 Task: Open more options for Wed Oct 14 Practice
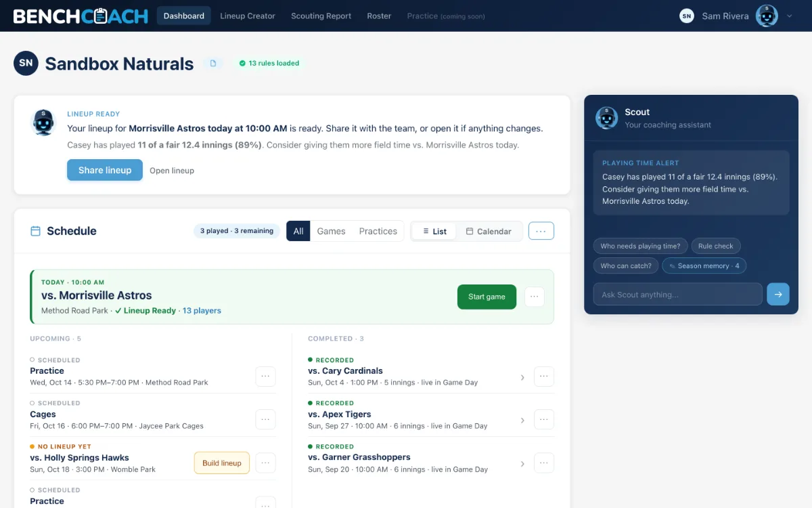265,376
